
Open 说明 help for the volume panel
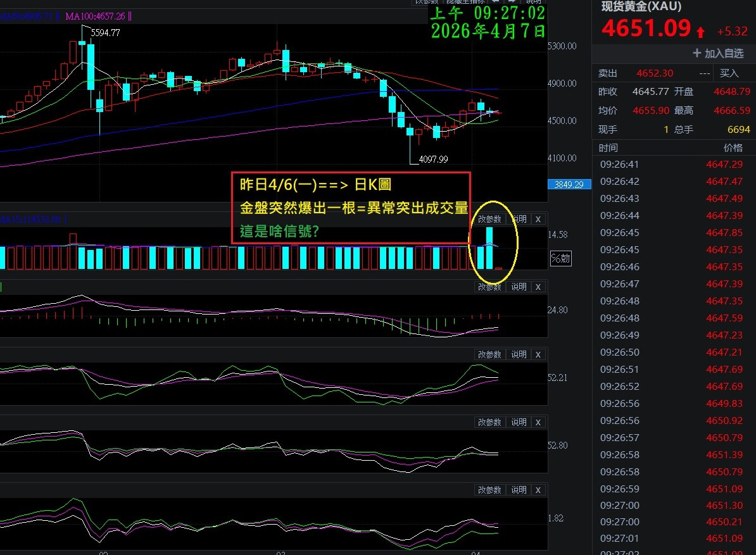(x=519, y=219)
